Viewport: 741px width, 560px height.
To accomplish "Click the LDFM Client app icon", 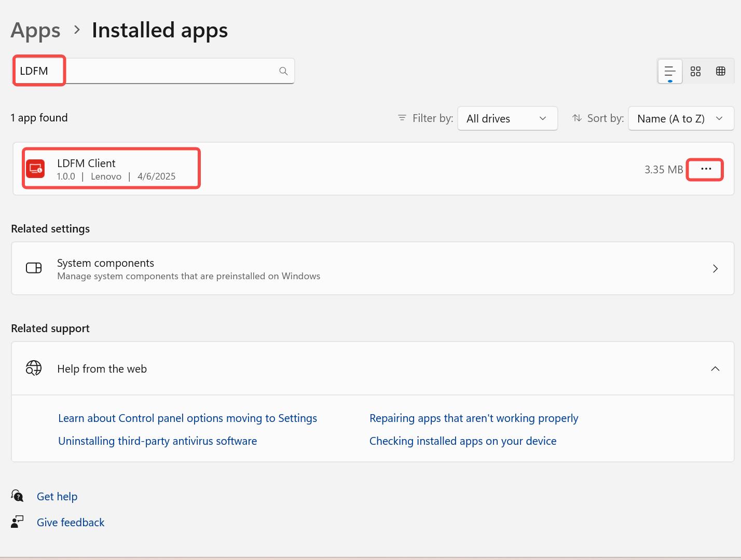I will [x=35, y=169].
